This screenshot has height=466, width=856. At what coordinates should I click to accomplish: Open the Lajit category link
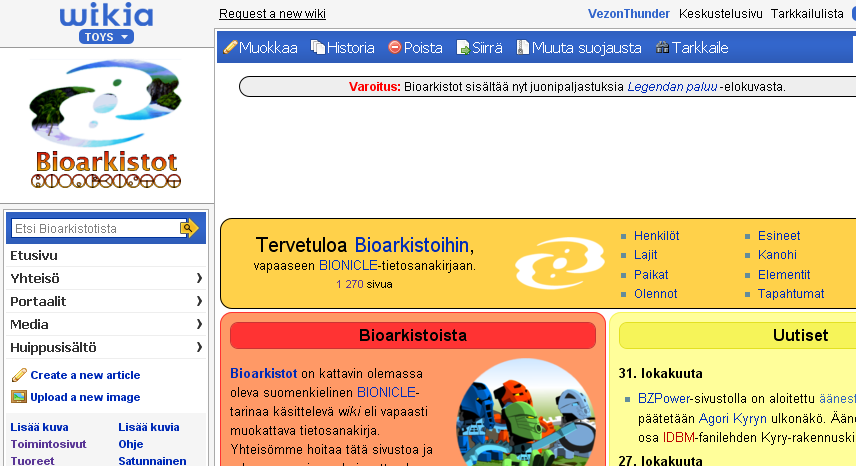pos(645,255)
